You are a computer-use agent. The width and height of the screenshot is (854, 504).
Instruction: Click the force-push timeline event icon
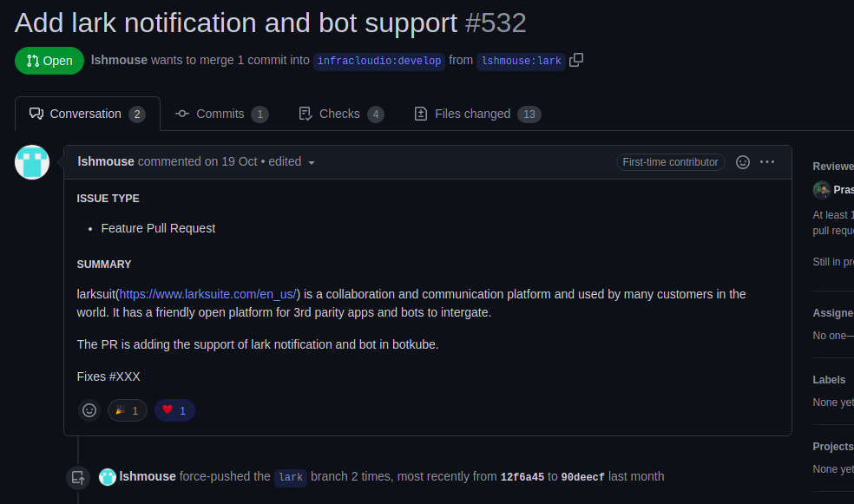[x=78, y=477]
